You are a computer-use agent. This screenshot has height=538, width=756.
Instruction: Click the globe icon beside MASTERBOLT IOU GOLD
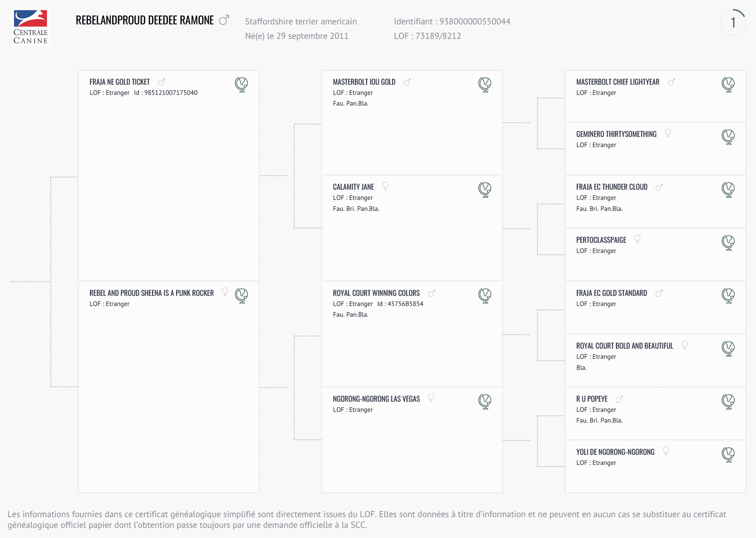tap(484, 84)
